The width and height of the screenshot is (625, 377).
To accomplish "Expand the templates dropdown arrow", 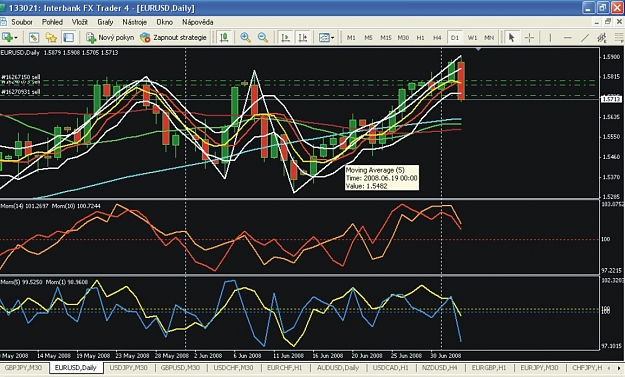I will click(332, 38).
